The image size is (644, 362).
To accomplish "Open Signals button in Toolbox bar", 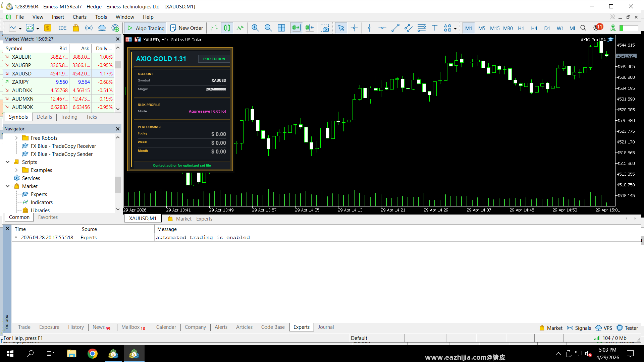I will pos(579,328).
